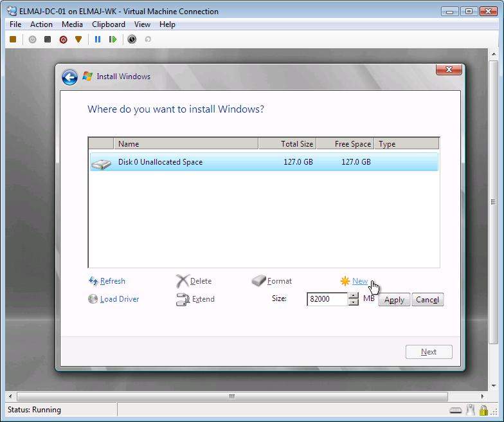Apply the partition size
This screenshot has height=422, width=504.
[394, 300]
